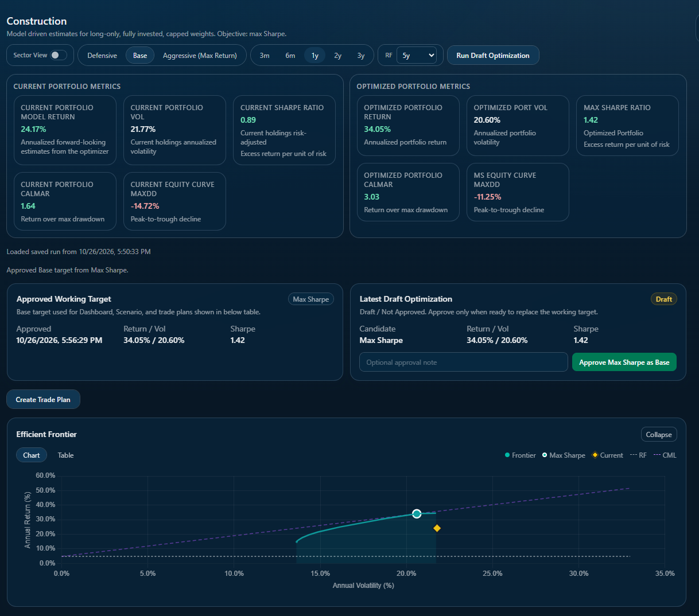Click current MaxDD value -14.72%
Image resolution: width=699 pixels, height=616 pixels.
coord(145,206)
